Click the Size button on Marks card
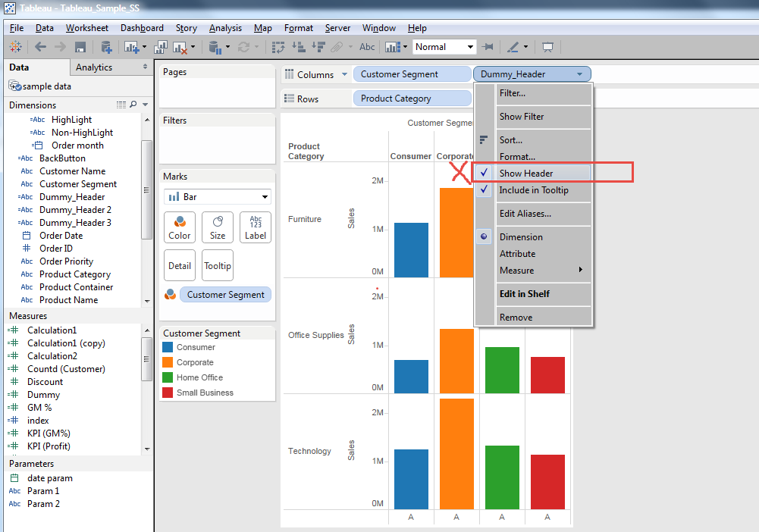Image resolution: width=759 pixels, height=532 pixels. pos(218,227)
